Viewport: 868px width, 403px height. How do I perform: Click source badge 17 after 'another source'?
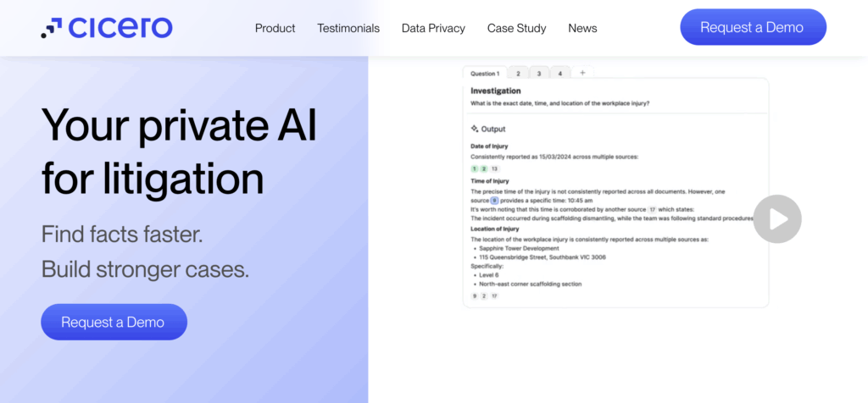click(x=652, y=209)
